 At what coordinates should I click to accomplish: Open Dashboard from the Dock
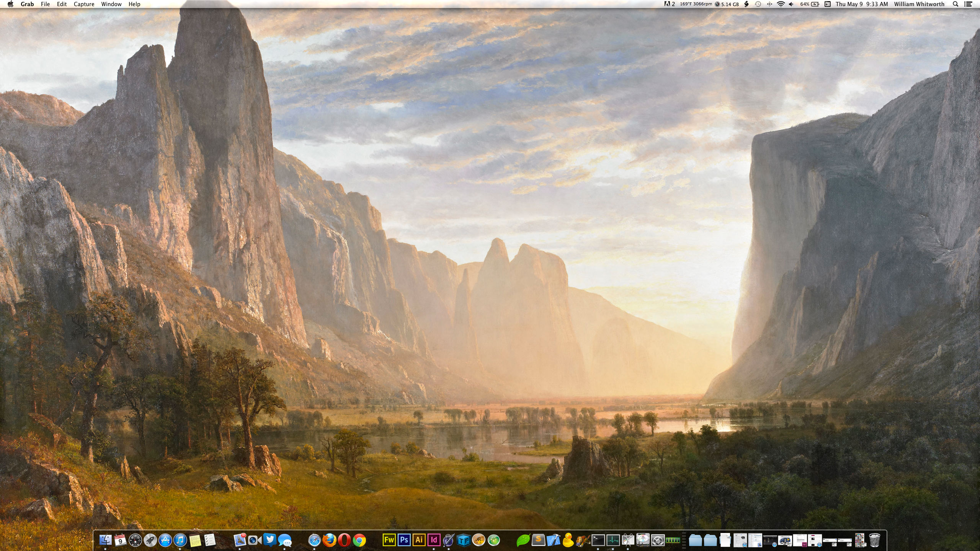pos(135,540)
